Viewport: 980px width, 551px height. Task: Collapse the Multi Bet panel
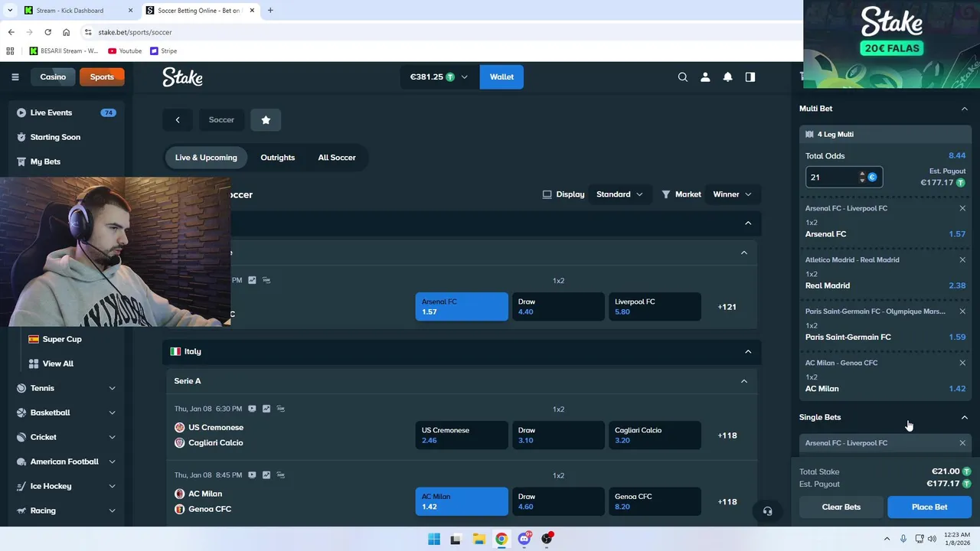pos(964,109)
